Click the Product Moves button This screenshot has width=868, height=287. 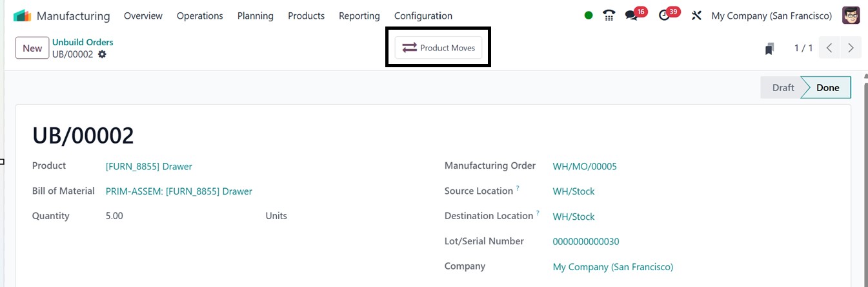tap(439, 48)
